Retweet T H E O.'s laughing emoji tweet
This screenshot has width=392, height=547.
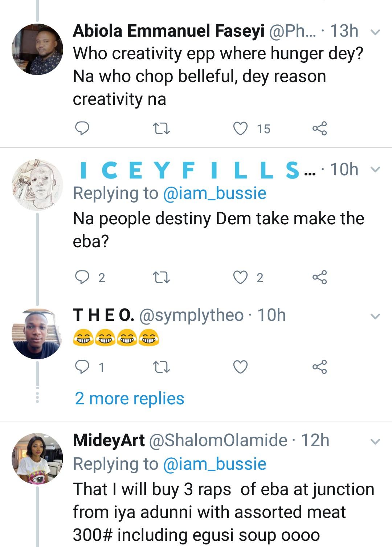(161, 367)
